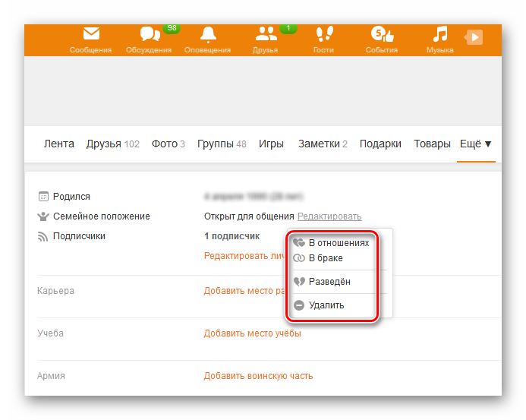Open the Друзья 102 tab
Viewport: 526px width, 420px height.
112,144
